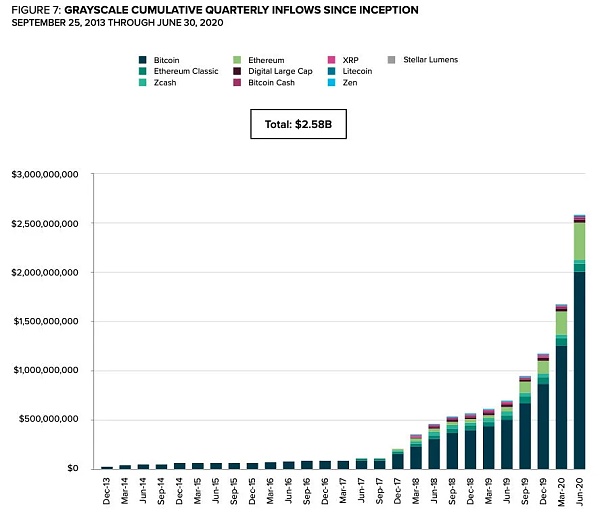The image size is (600, 513).
Task: Click the 'Jun-20' x-axis label
Action: click(579, 491)
